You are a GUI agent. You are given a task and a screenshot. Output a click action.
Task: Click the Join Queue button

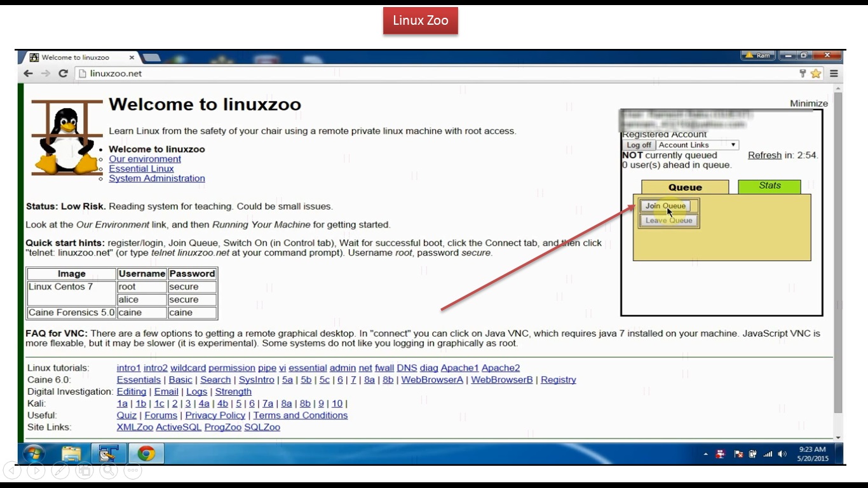(665, 206)
